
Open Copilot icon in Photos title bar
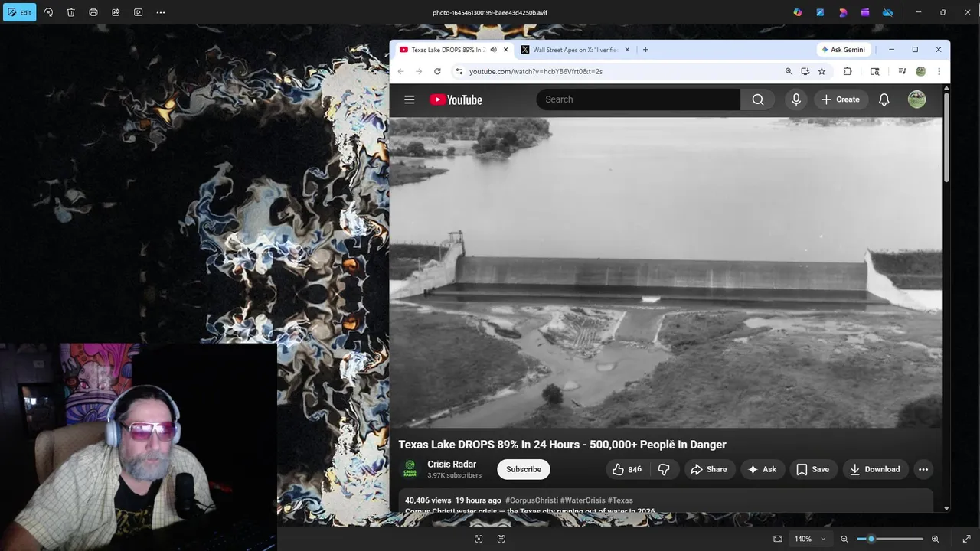tap(798, 12)
